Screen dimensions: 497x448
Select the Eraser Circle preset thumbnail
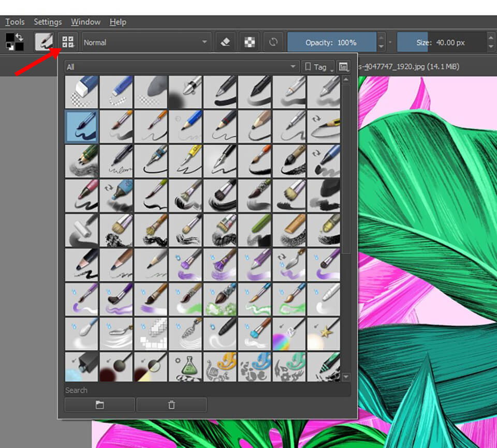point(81,92)
